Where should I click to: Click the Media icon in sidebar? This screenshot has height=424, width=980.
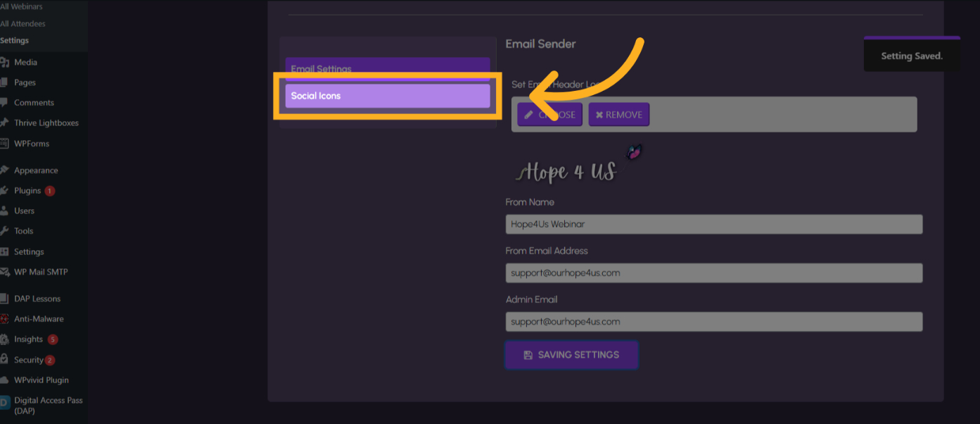point(4,63)
